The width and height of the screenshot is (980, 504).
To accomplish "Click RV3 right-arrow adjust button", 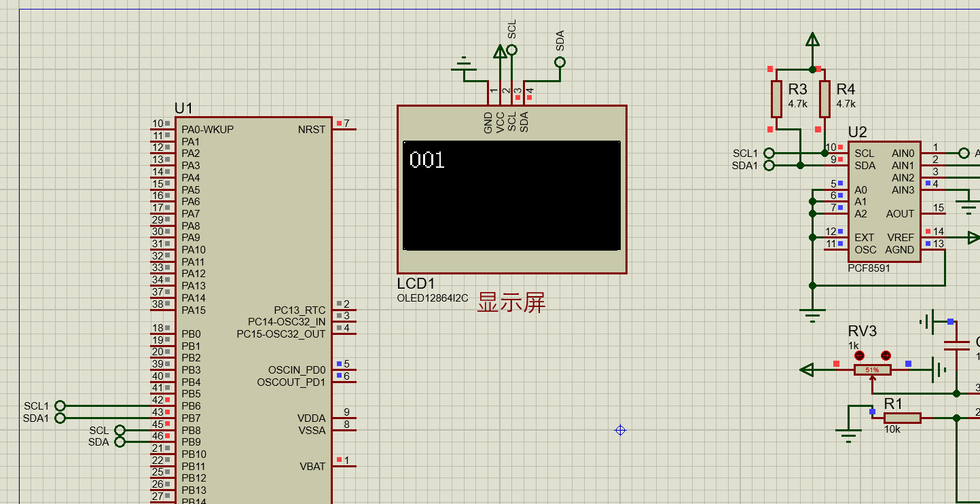I will [x=886, y=356].
